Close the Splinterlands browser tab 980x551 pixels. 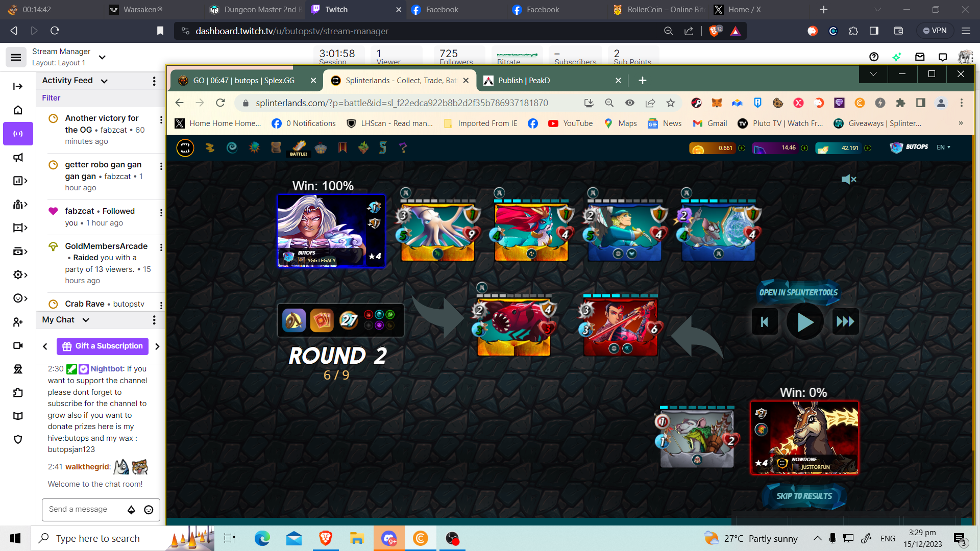(465, 81)
